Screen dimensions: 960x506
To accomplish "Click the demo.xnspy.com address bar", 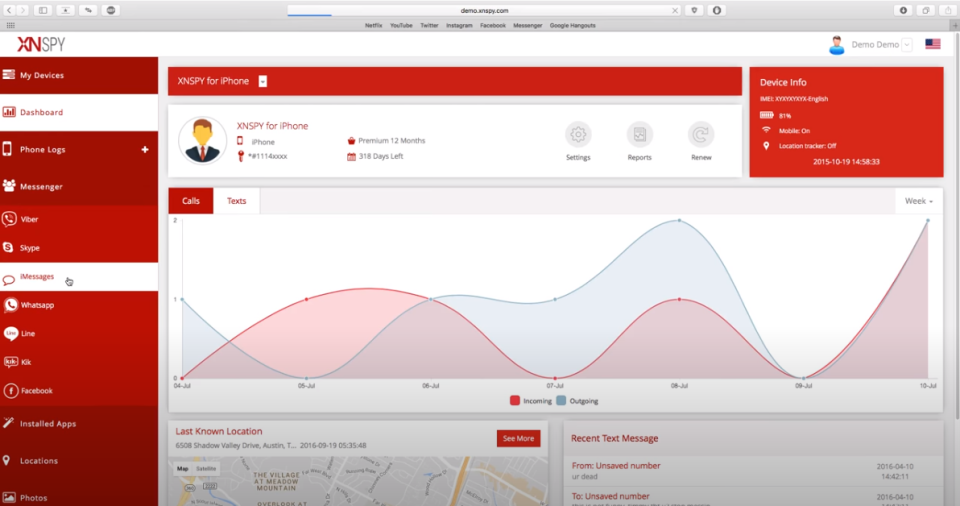I will [484, 10].
